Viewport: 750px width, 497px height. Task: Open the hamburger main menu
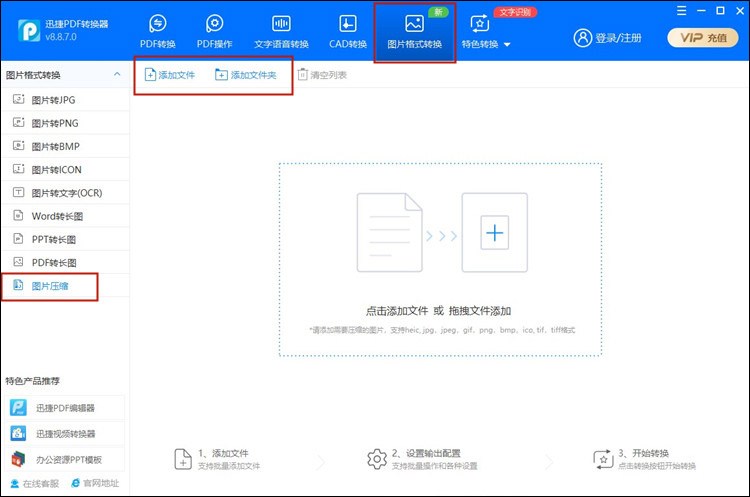pyautogui.click(x=682, y=11)
